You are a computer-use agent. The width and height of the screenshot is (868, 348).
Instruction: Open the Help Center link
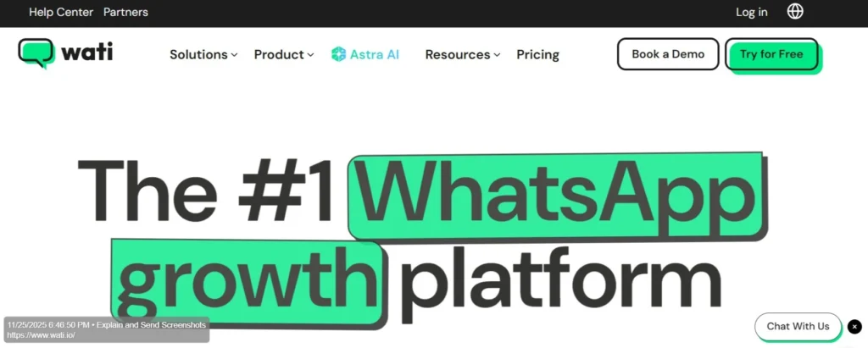click(60, 12)
